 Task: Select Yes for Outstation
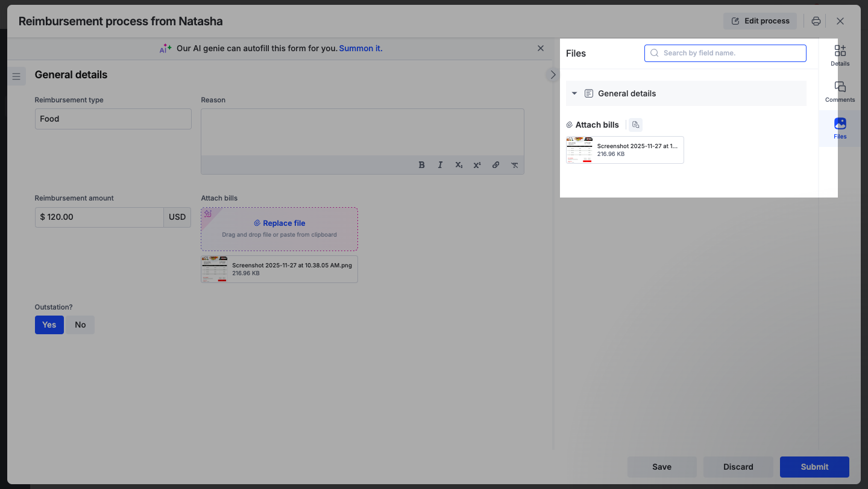pyautogui.click(x=49, y=325)
